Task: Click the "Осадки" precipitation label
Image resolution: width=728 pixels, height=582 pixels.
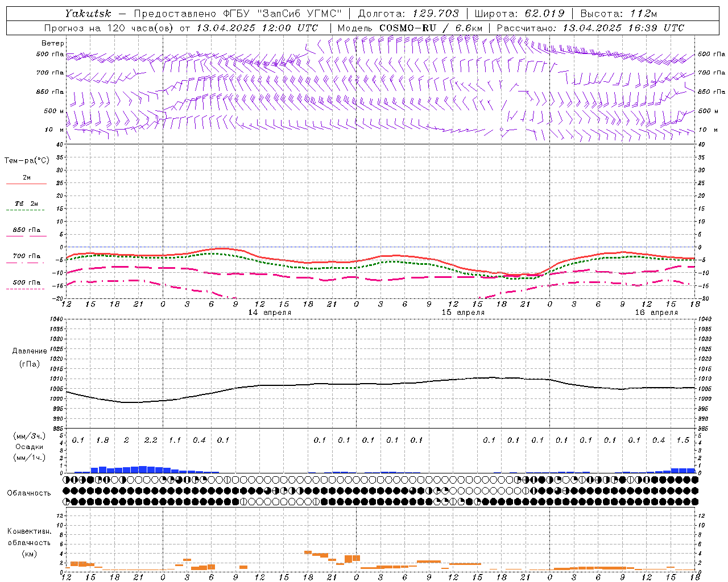Action: 29,447
